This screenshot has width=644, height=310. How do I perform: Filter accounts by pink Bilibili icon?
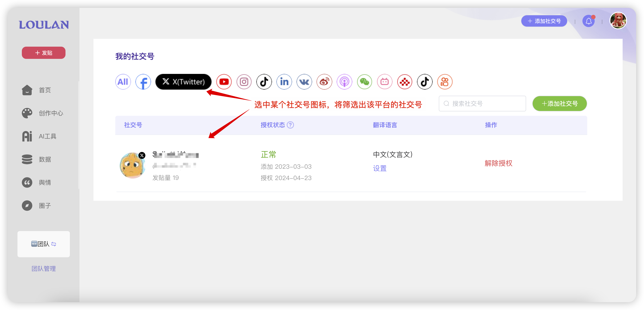click(384, 82)
